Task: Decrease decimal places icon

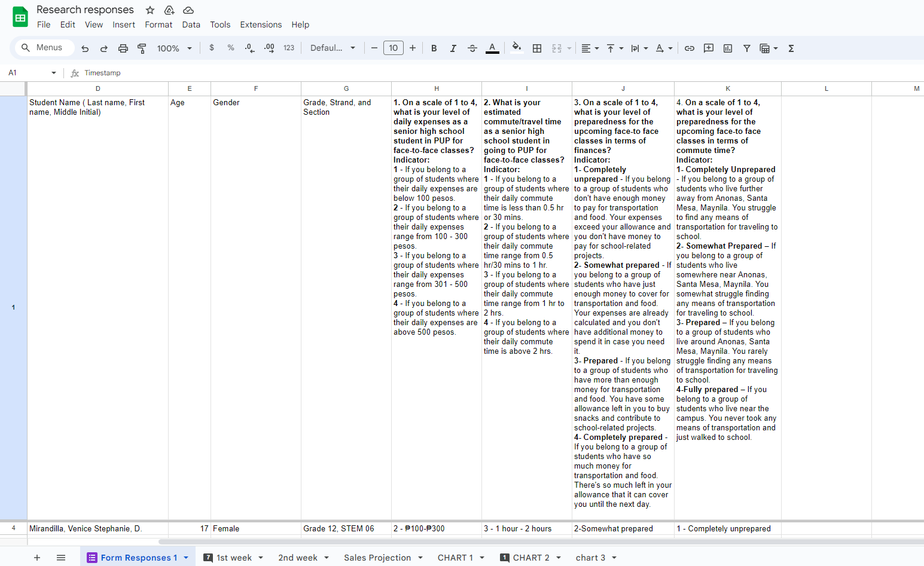Action: pos(250,48)
